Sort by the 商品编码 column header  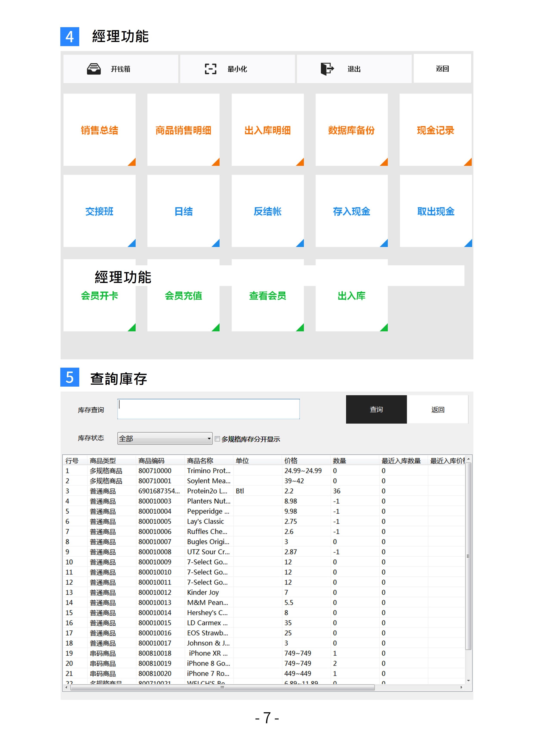click(151, 460)
